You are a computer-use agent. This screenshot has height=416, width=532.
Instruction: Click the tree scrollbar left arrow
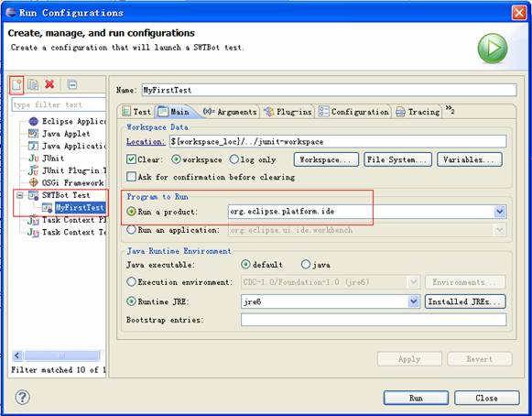17,356
